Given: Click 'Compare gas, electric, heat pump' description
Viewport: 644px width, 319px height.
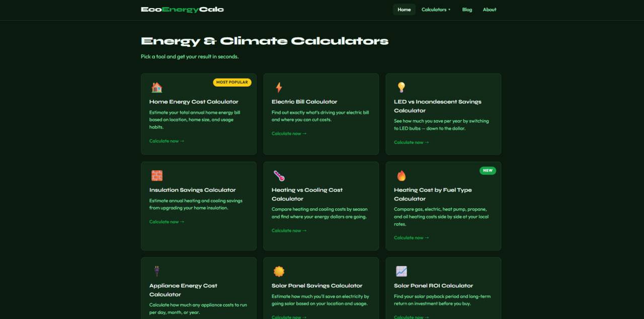Looking at the screenshot, I should click(x=441, y=217).
